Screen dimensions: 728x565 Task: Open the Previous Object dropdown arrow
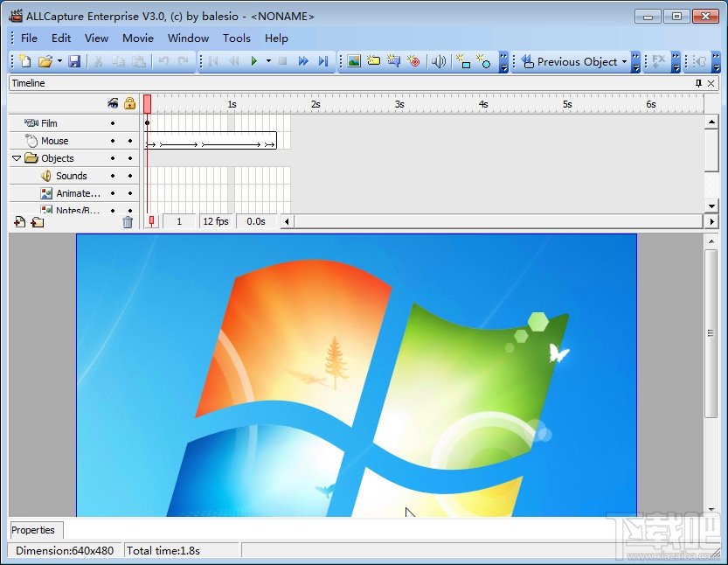pos(624,62)
